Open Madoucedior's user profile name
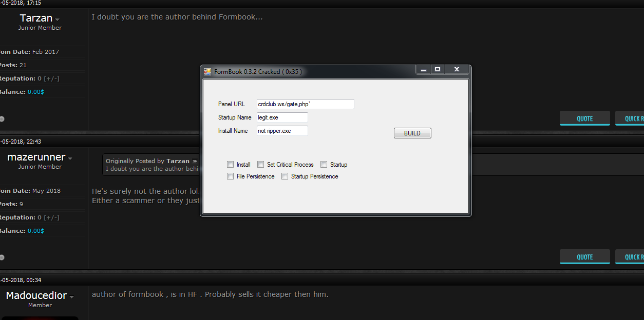The width and height of the screenshot is (644, 320). [x=36, y=295]
